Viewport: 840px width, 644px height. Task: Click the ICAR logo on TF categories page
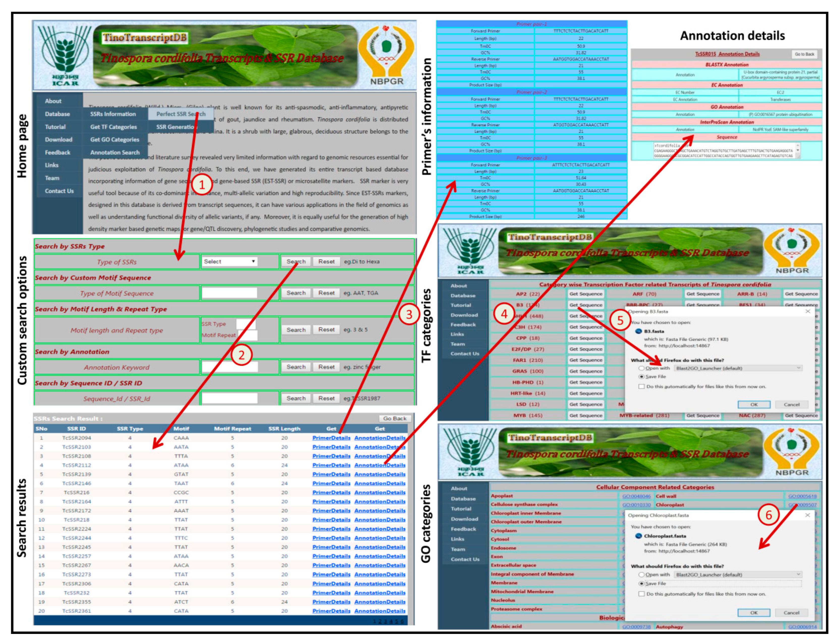(x=470, y=251)
